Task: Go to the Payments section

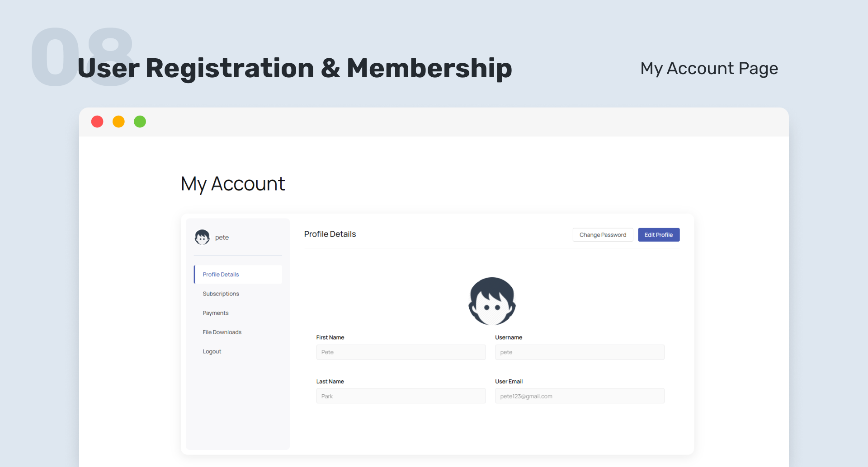Action: pos(216,313)
